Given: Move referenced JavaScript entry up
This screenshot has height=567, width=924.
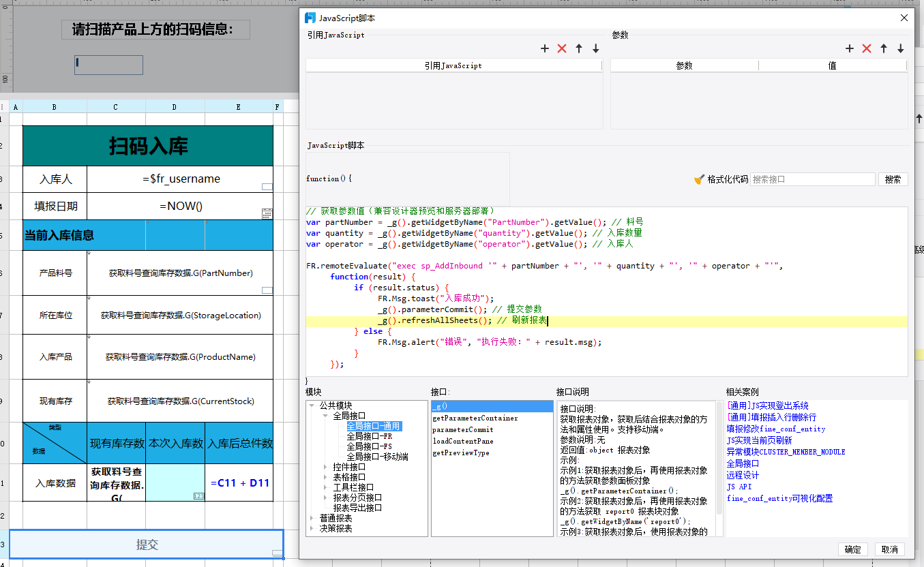Looking at the screenshot, I should coord(579,48).
